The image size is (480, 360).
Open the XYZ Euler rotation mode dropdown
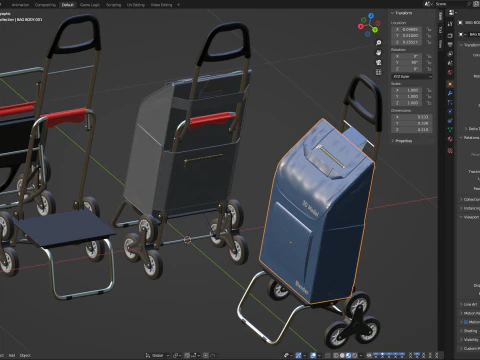coord(412,77)
